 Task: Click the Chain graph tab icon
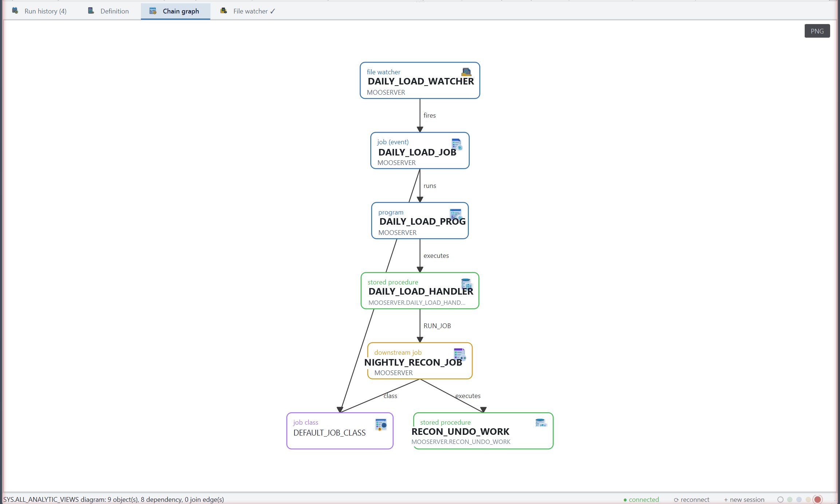(x=153, y=11)
